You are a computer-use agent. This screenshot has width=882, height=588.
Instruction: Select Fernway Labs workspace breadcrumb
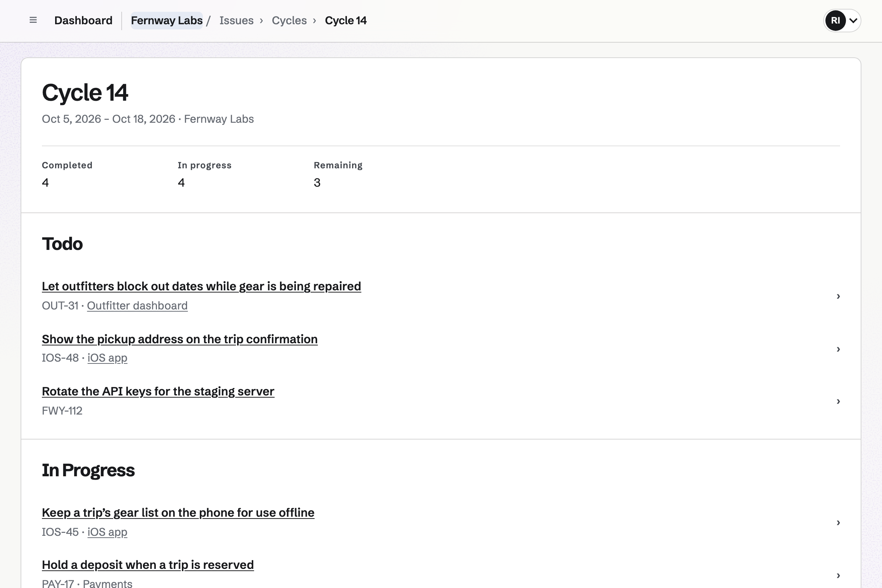166,20
